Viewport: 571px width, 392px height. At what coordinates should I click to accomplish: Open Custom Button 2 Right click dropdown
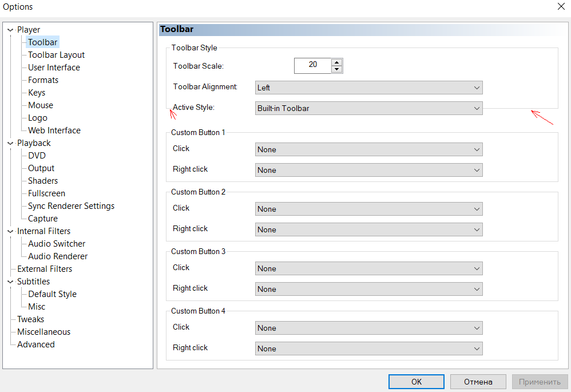coord(368,229)
